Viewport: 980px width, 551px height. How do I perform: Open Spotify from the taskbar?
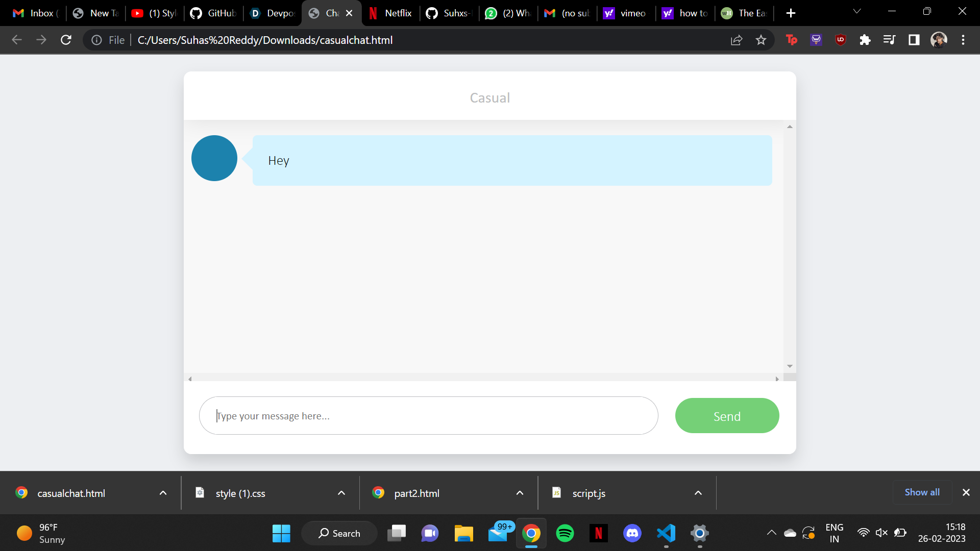click(x=565, y=533)
